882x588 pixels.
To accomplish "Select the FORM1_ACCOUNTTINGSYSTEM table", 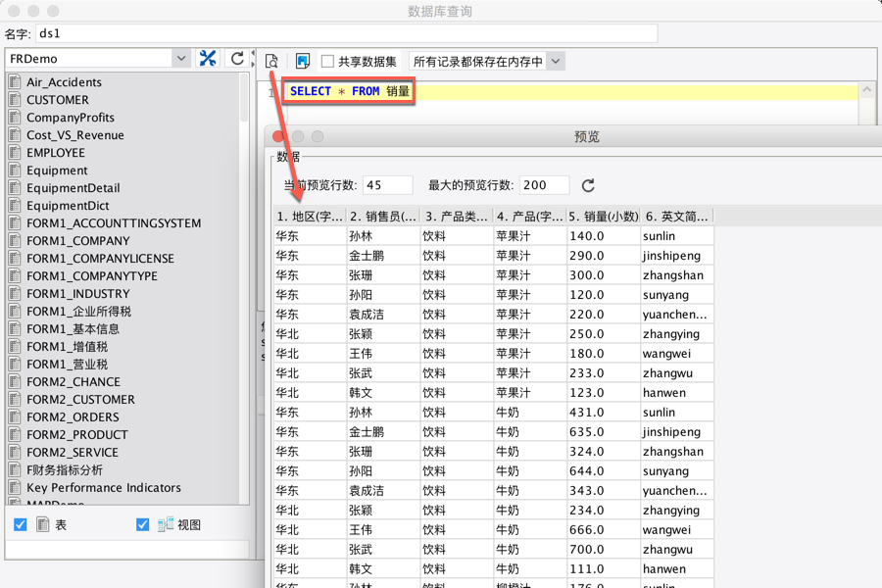I will coord(114,222).
